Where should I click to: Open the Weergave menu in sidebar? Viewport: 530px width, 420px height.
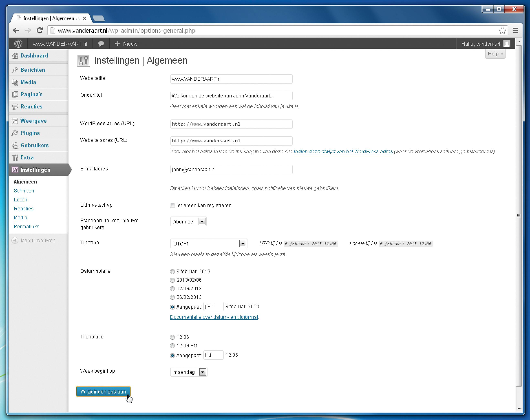[33, 121]
